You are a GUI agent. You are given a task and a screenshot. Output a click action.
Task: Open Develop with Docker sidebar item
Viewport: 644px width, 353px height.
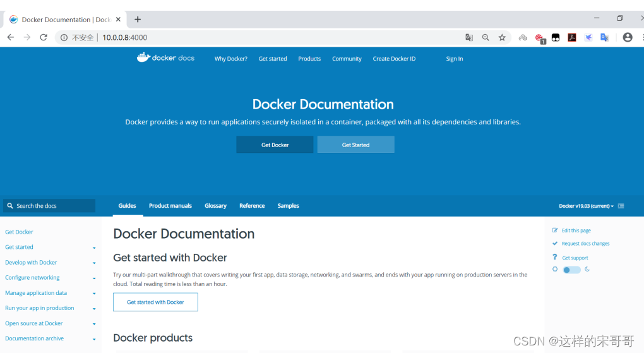(x=31, y=262)
